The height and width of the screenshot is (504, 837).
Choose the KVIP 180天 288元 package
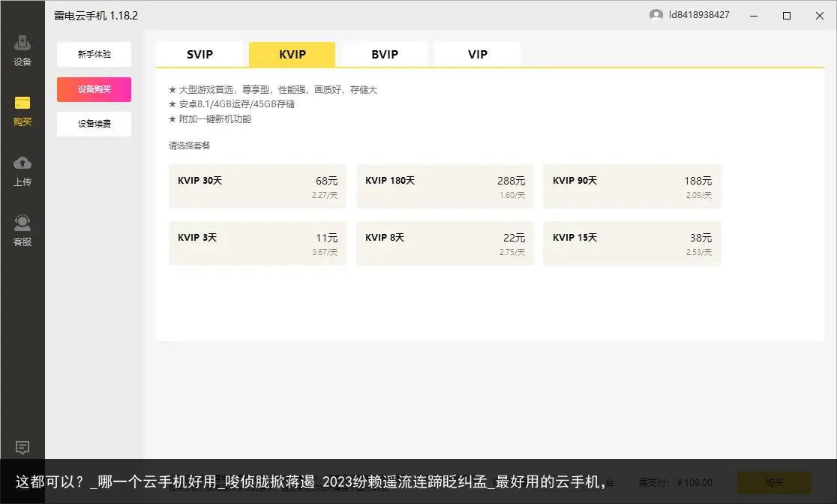[445, 186]
